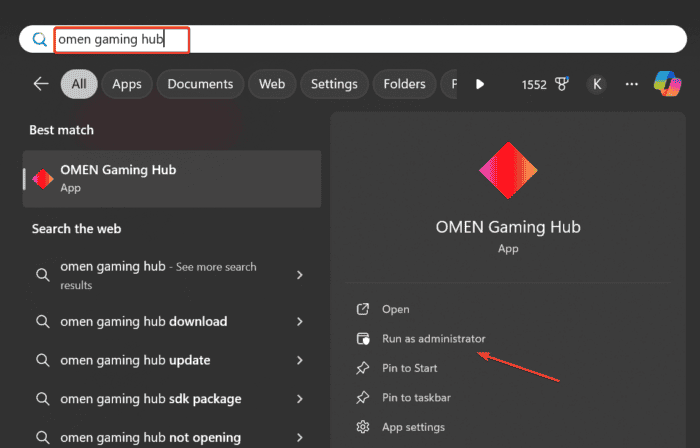This screenshot has width=700, height=448.
Task: Expand 'omen gaming hub update' chevron
Action: tap(300, 360)
